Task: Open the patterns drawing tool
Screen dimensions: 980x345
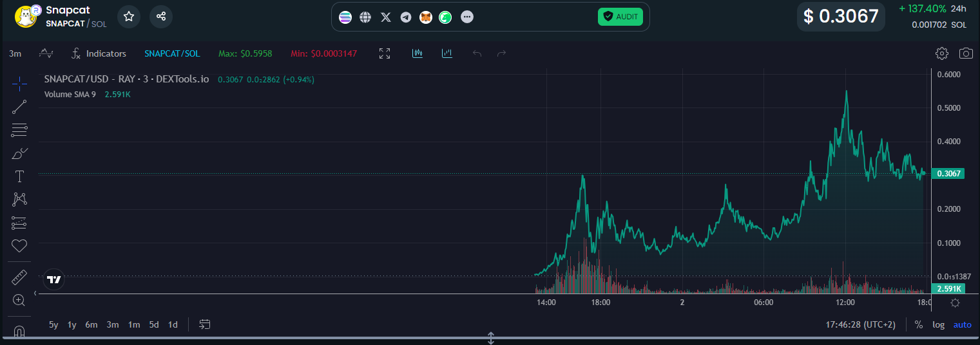Action: 19,200
